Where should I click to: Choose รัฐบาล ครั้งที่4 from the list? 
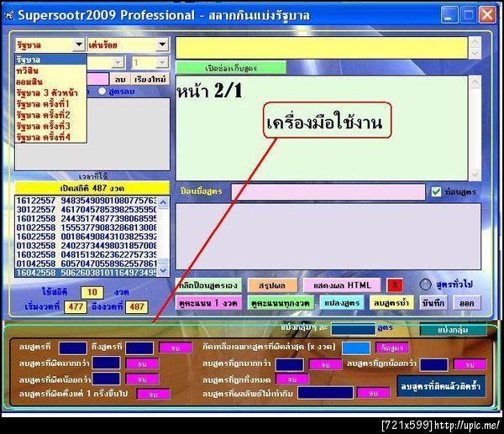(x=50, y=137)
